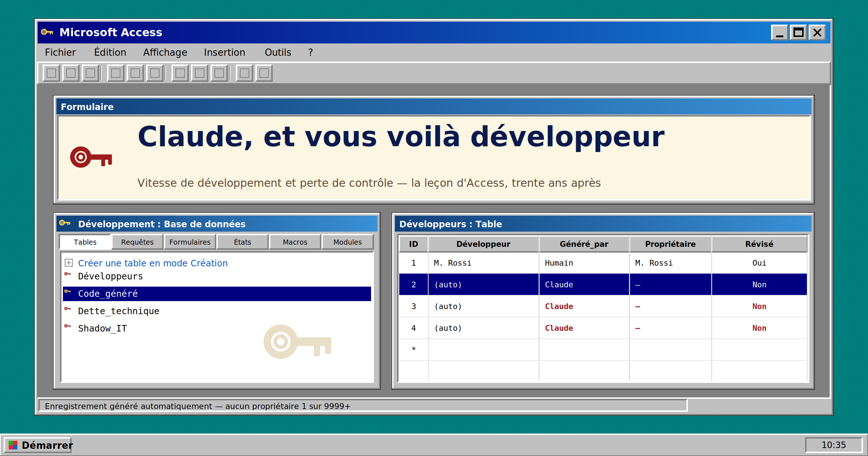
Task: Click the status bar record message
Action: coord(363,406)
